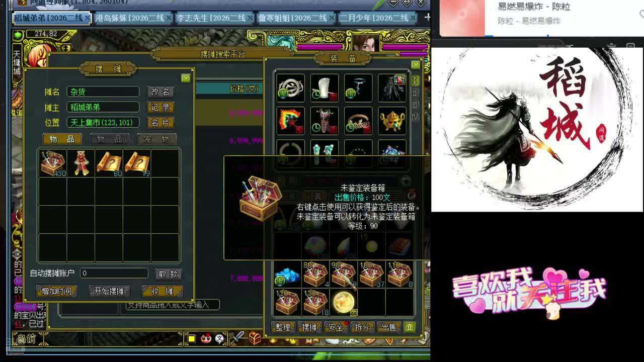
Task: Switch to 港岛妹妹 game window tab
Action: (133, 18)
